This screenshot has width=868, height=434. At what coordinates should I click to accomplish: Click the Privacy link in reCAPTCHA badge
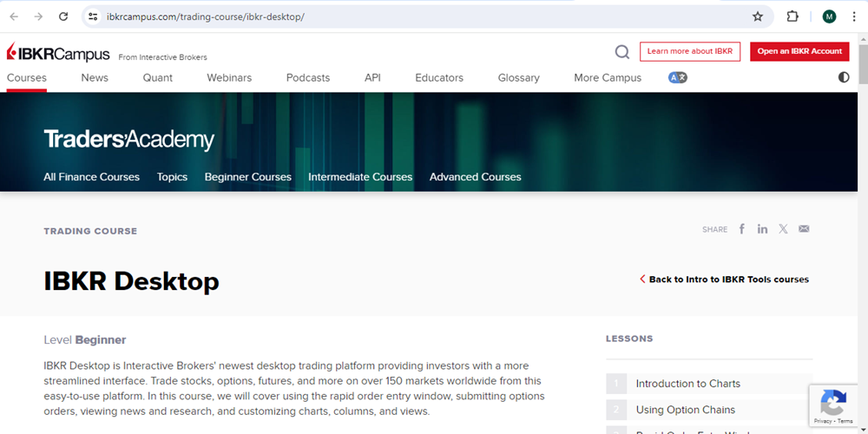tap(823, 421)
